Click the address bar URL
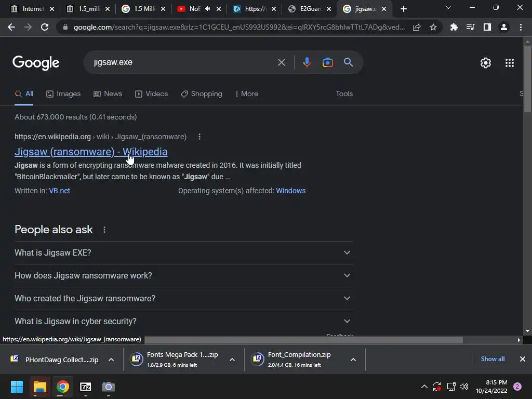 [239, 27]
